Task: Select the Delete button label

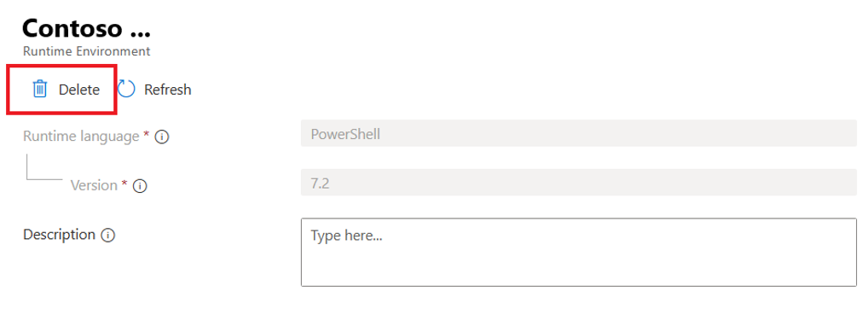Action: click(x=79, y=90)
